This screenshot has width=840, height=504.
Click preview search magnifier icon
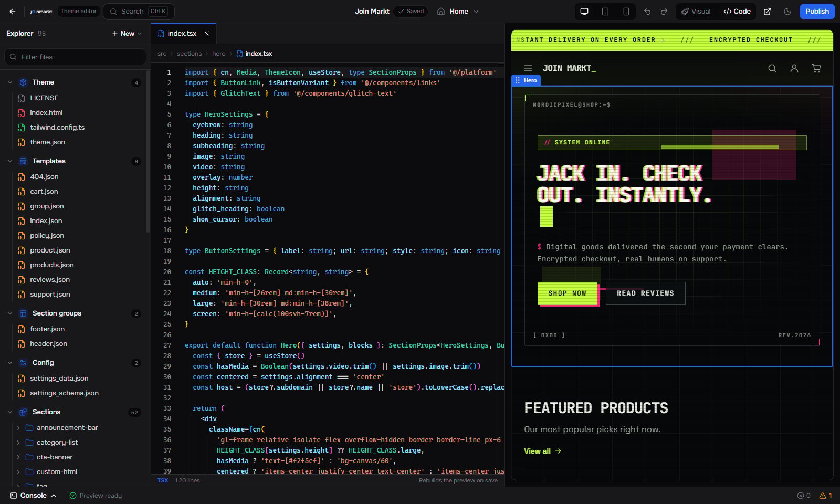772,68
